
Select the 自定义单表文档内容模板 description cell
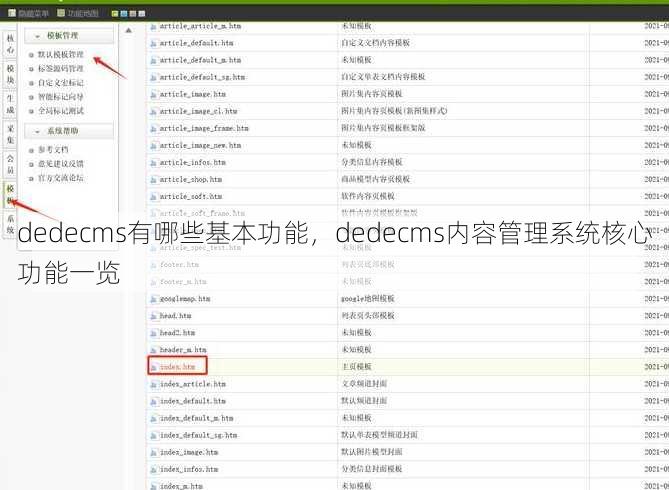[x=383, y=77]
